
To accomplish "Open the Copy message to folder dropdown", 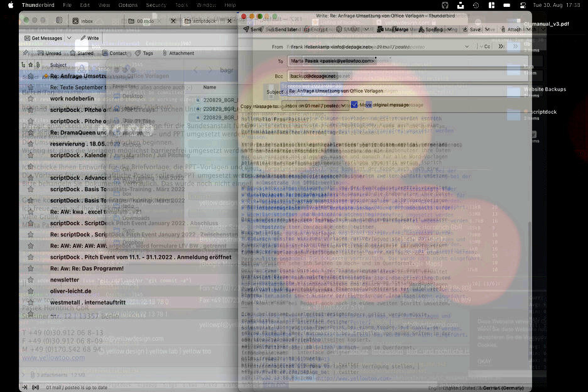I will tap(315, 106).
